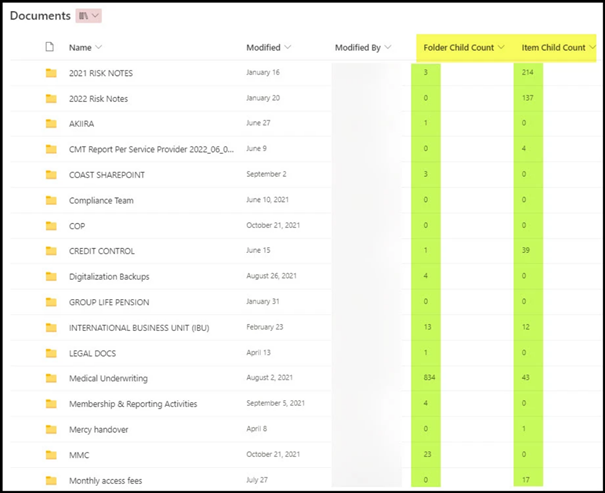The width and height of the screenshot is (605, 493).
Task: Click folder child count value 13
Action: click(x=427, y=327)
